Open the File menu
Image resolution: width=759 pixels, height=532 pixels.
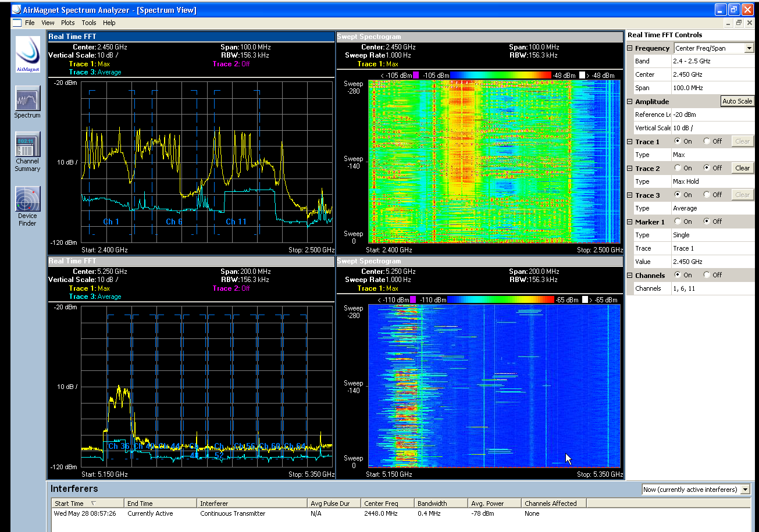pyautogui.click(x=30, y=23)
